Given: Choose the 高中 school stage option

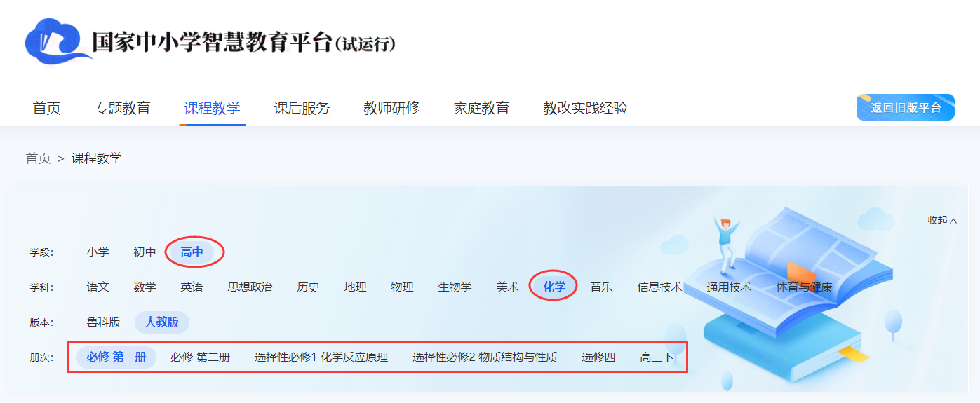Looking at the screenshot, I should 192,252.
